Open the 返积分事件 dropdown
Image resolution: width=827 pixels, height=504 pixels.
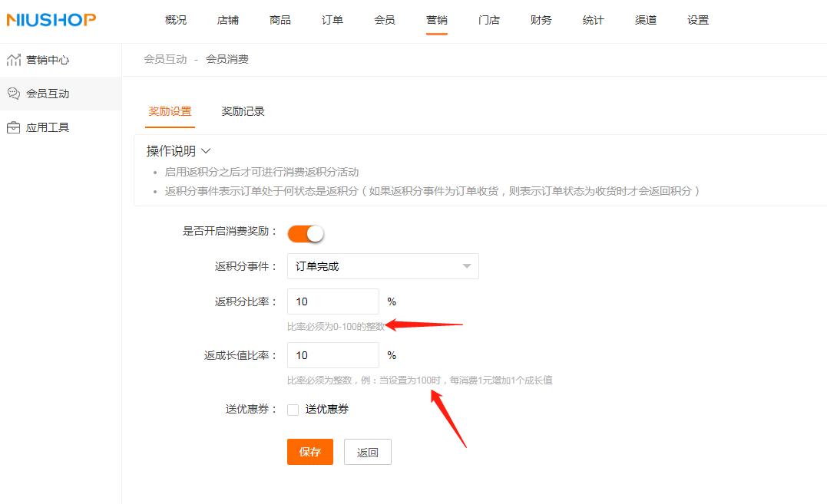382,266
